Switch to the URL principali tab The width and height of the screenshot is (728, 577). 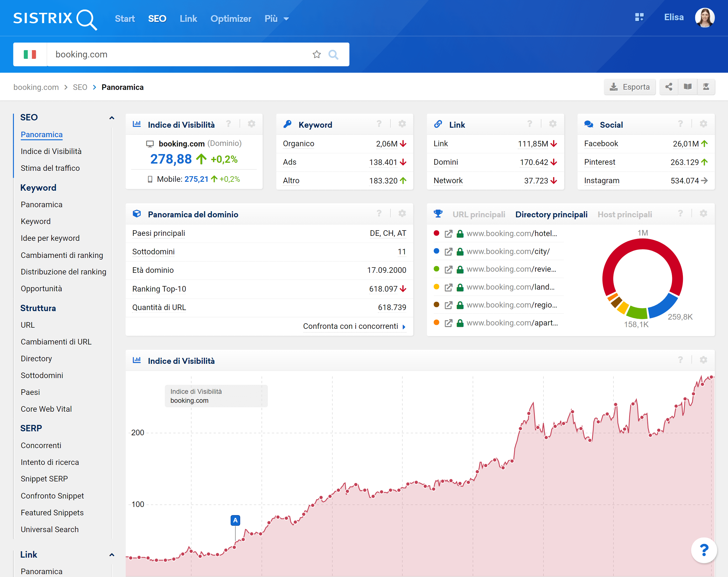click(x=479, y=215)
